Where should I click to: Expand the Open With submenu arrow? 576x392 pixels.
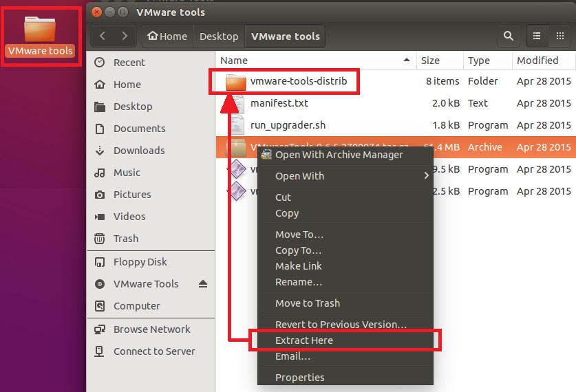(426, 175)
